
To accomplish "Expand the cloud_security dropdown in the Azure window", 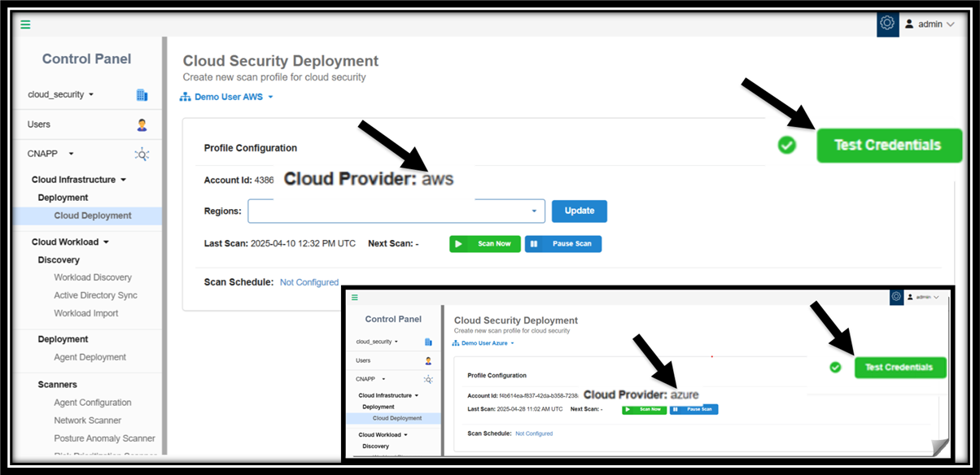I will click(377, 342).
